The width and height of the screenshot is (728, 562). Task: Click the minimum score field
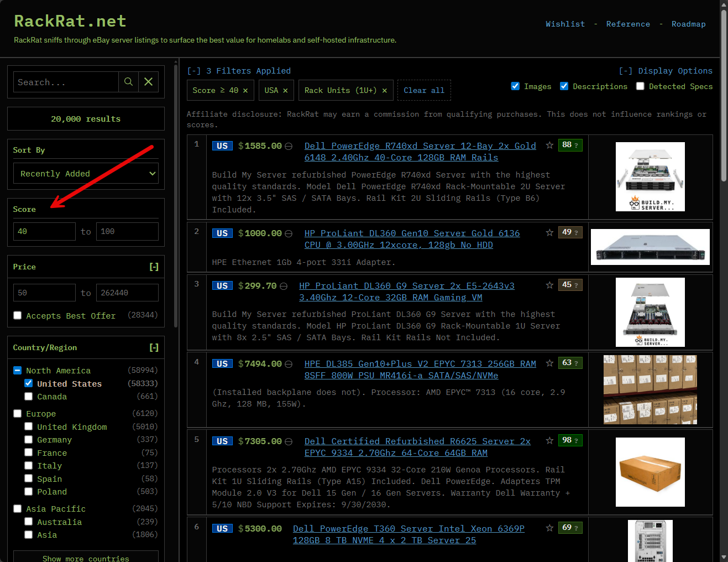pyautogui.click(x=44, y=231)
